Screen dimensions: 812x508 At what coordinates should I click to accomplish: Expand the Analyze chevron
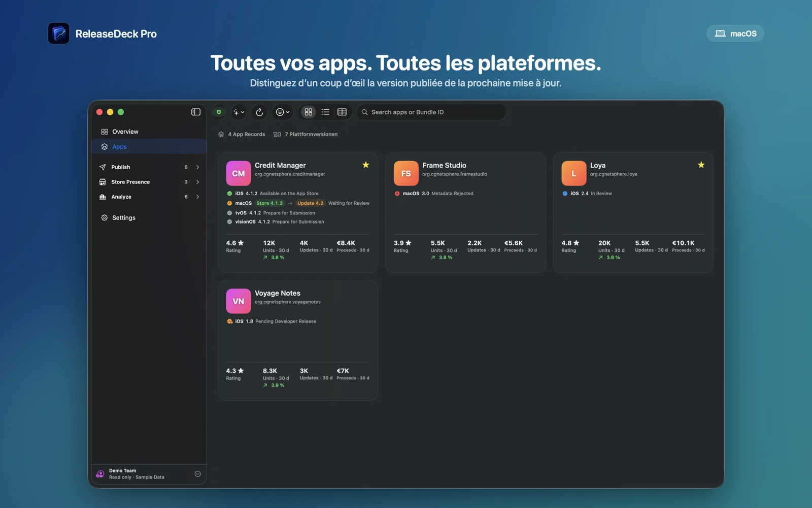[197, 197]
